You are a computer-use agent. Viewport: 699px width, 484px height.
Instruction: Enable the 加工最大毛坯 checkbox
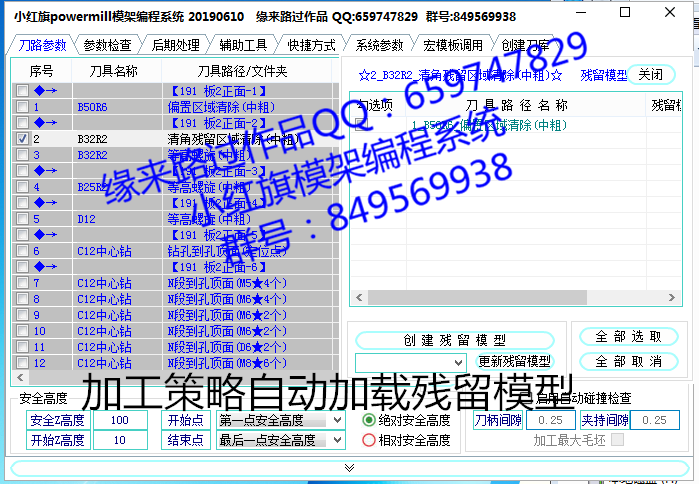coord(617,440)
